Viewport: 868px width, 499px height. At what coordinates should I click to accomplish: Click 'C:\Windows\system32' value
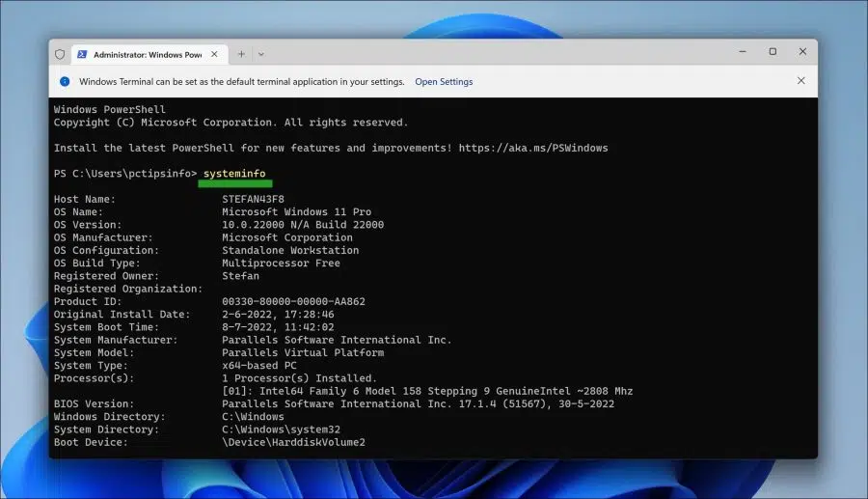pyautogui.click(x=282, y=430)
